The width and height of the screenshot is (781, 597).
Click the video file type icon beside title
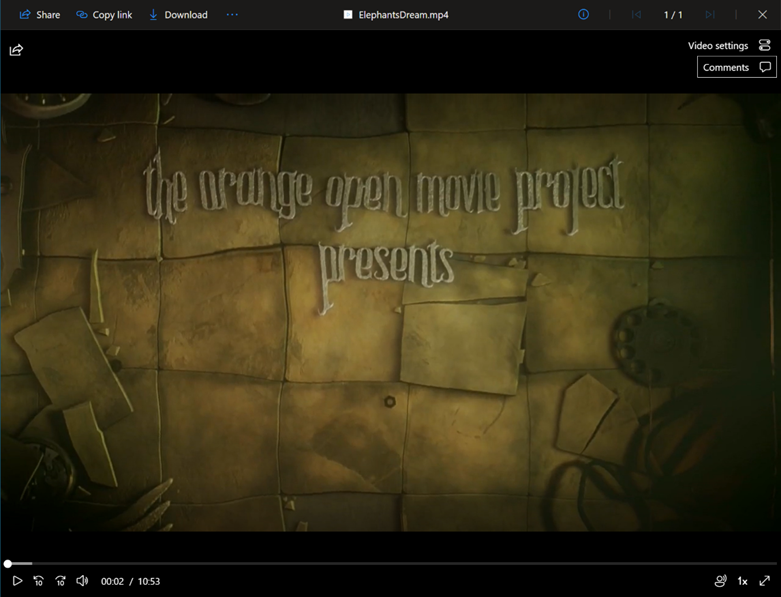[x=348, y=15]
